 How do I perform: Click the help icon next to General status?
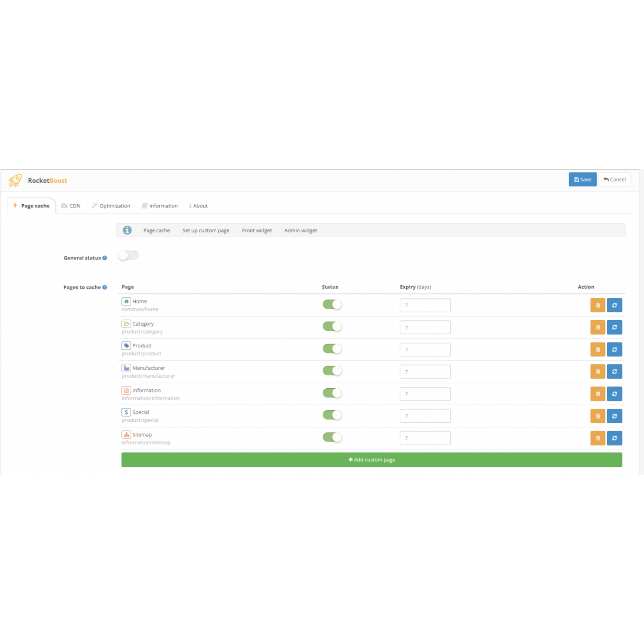coord(105,258)
